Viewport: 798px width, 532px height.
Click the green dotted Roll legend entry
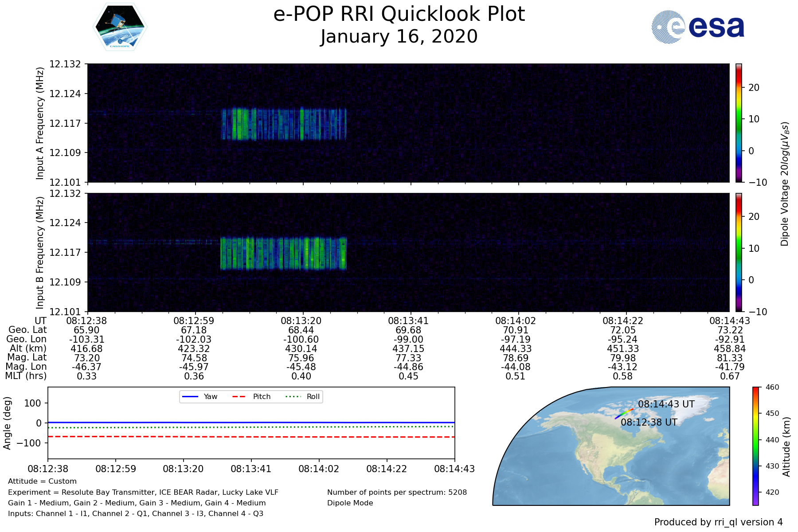pos(303,396)
